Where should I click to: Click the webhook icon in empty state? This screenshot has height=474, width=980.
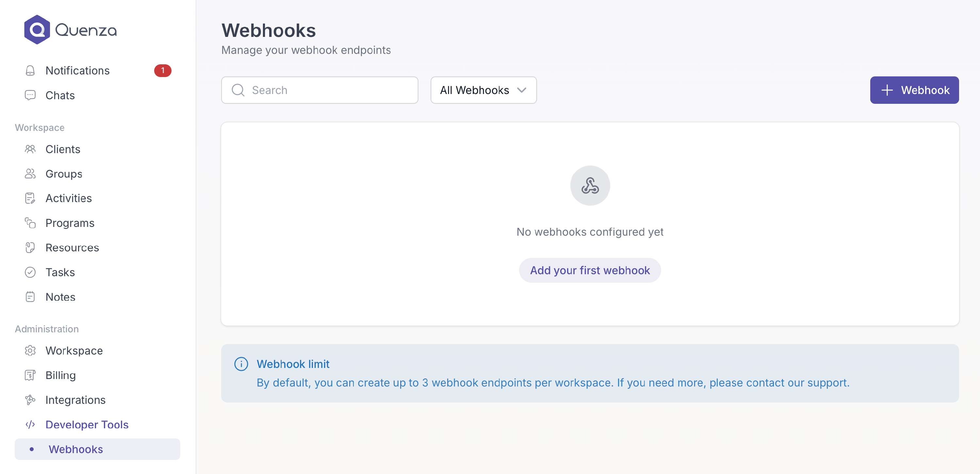coord(590,185)
